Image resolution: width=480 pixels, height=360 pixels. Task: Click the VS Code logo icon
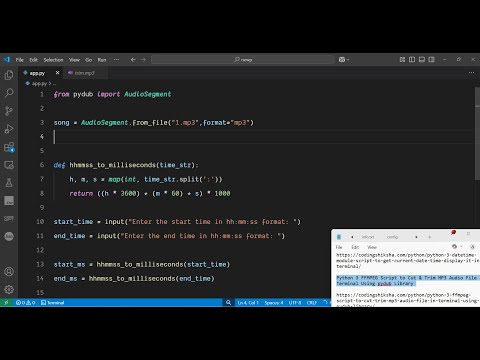[x=7, y=60]
